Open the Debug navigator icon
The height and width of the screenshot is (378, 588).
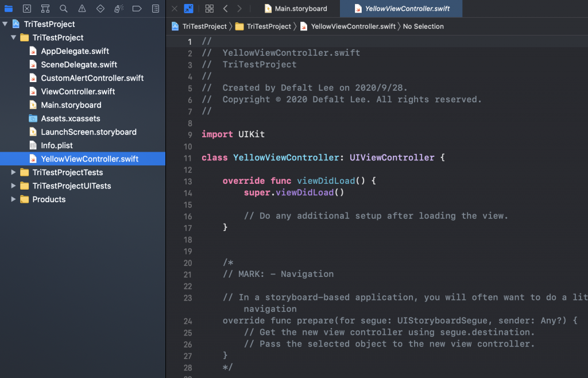click(118, 8)
